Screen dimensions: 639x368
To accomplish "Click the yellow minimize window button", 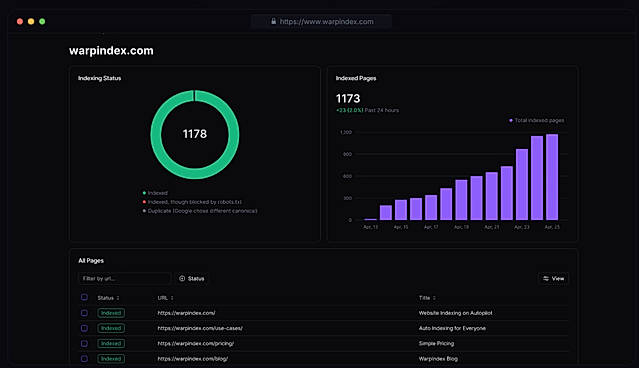I will tap(31, 21).
